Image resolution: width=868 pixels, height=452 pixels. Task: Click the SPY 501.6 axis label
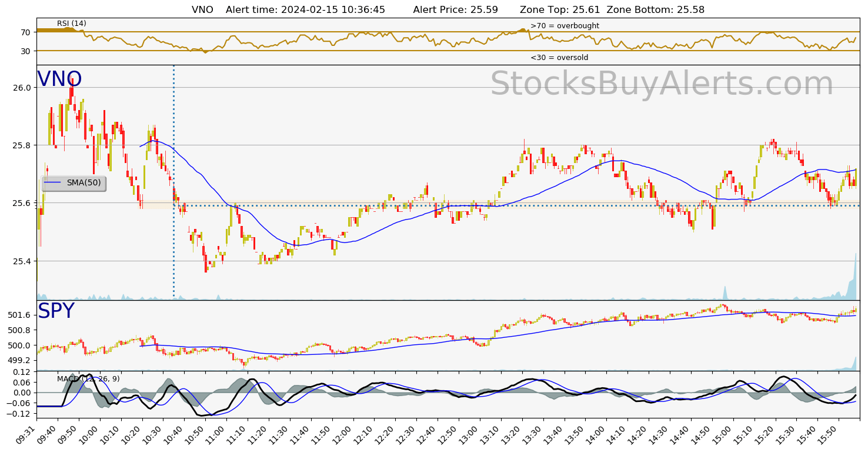(19, 316)
